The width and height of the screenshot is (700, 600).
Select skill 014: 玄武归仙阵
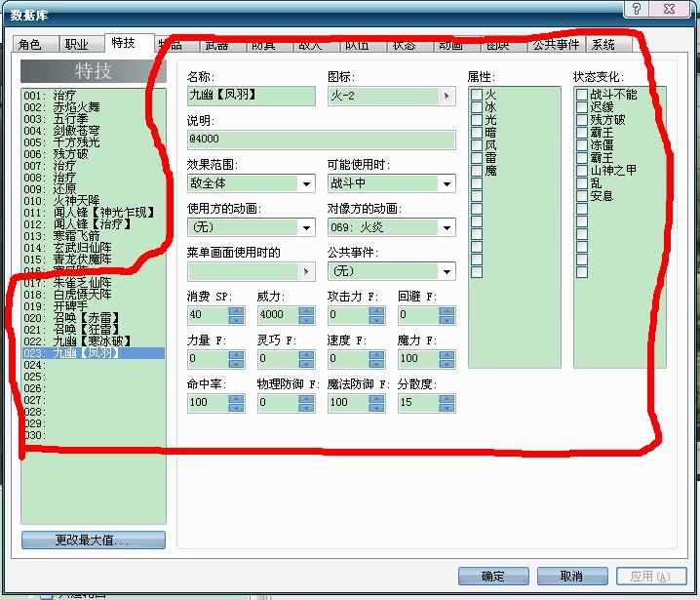(x=94, y=248)
